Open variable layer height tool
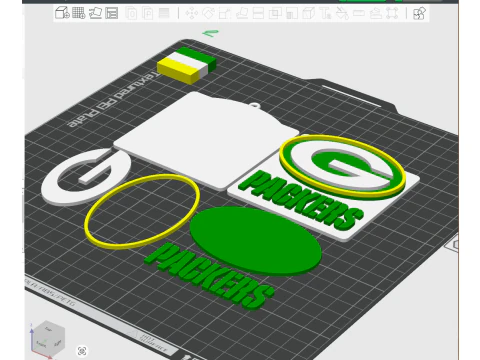The image size is (480, 360). (164, 14)
